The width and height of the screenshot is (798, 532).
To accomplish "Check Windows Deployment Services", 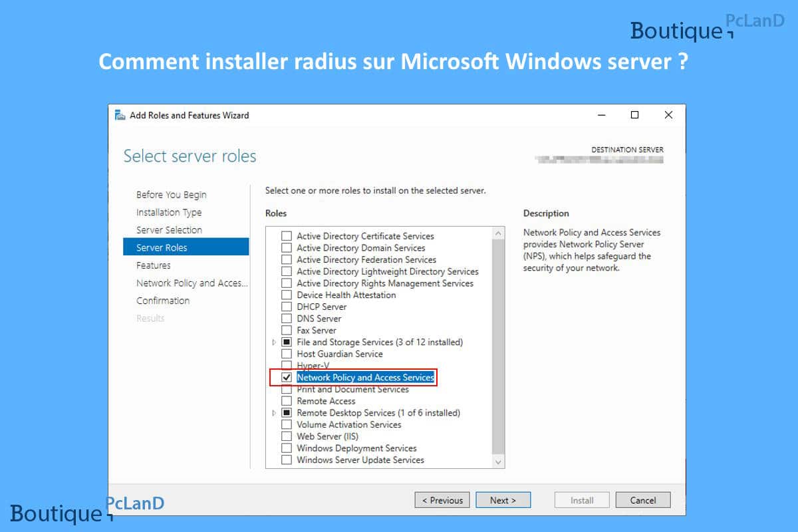I will tap(287, 448).
